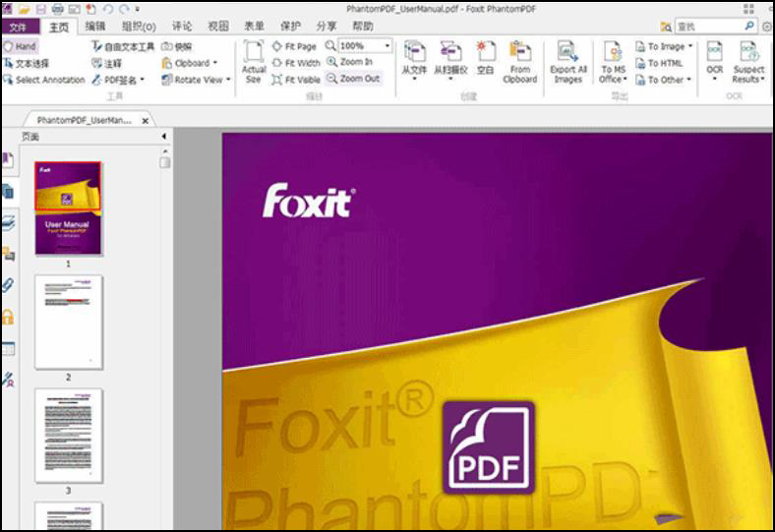This screenshot has height=532, width=775.
Task: Click the Fit Page icon
Action: (295, 46)
